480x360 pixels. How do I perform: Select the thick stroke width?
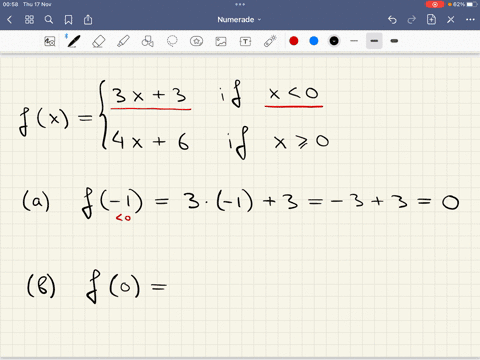point(394,41)
